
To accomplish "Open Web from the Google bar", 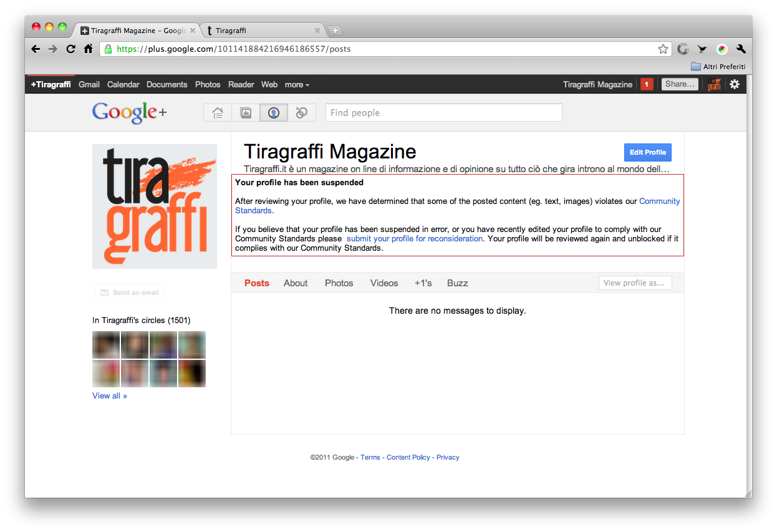I will coord(269,84).
